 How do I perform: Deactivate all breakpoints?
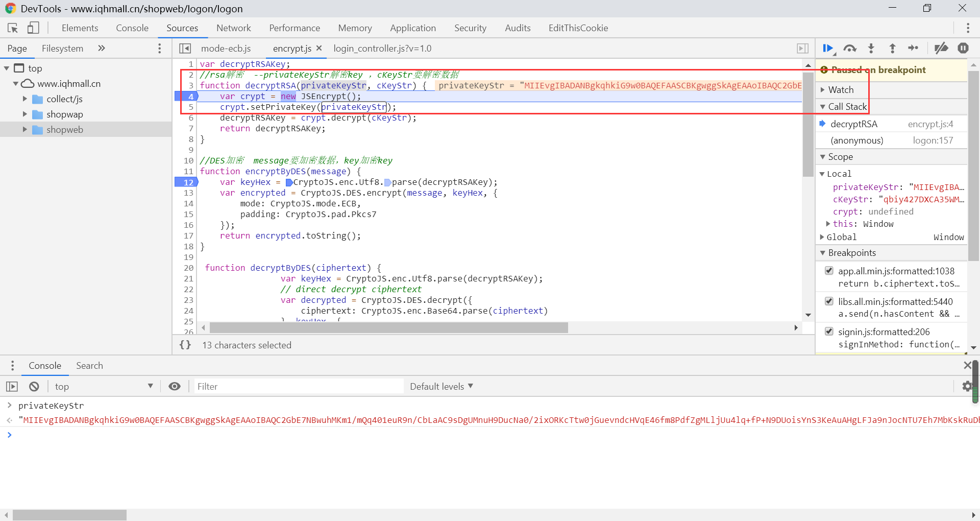[941, 48]
